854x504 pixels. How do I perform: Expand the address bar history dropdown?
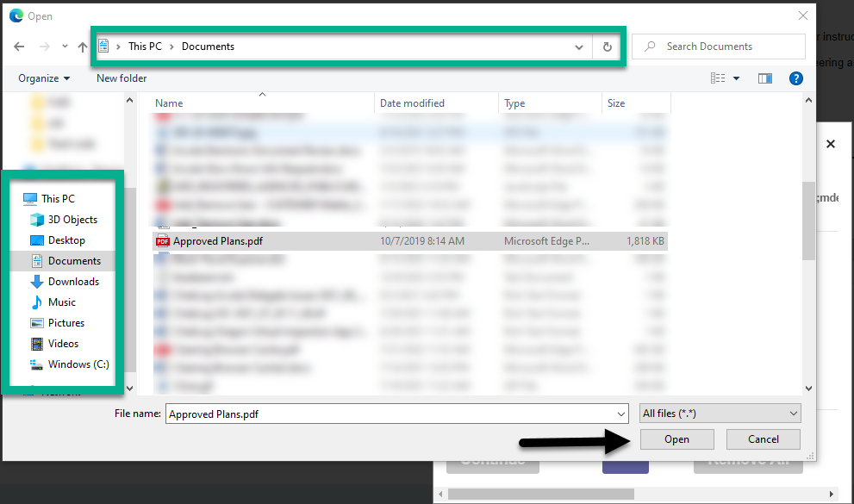[x=580, y=47]
